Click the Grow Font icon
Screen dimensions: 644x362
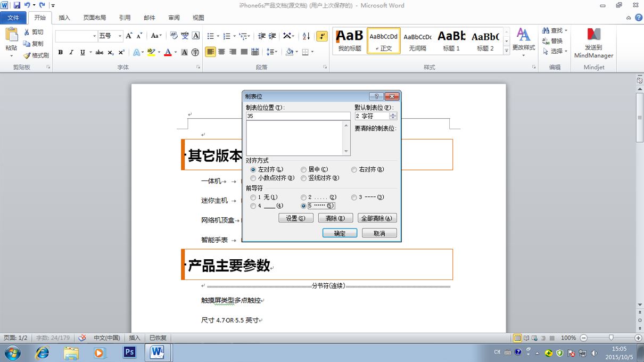(129, 36)
